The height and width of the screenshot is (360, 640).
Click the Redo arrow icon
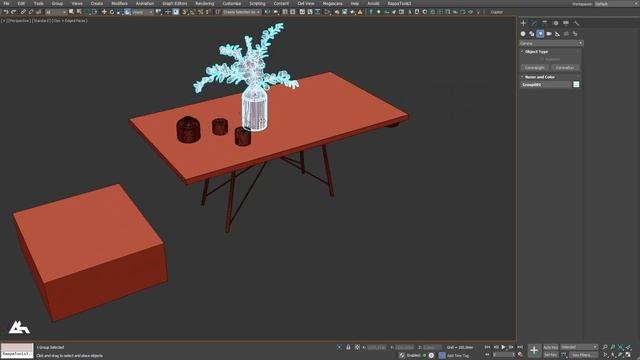(13, 12)
